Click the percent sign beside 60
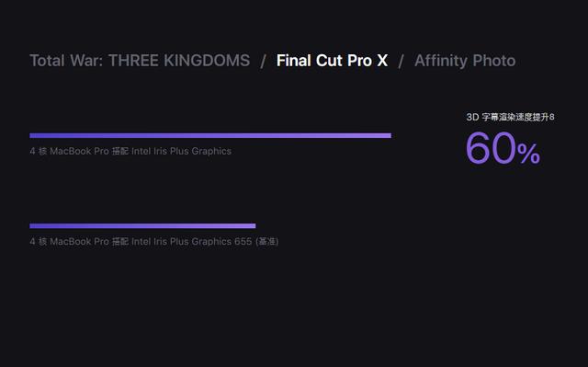 pyautogui.click(x=529, y=154)
